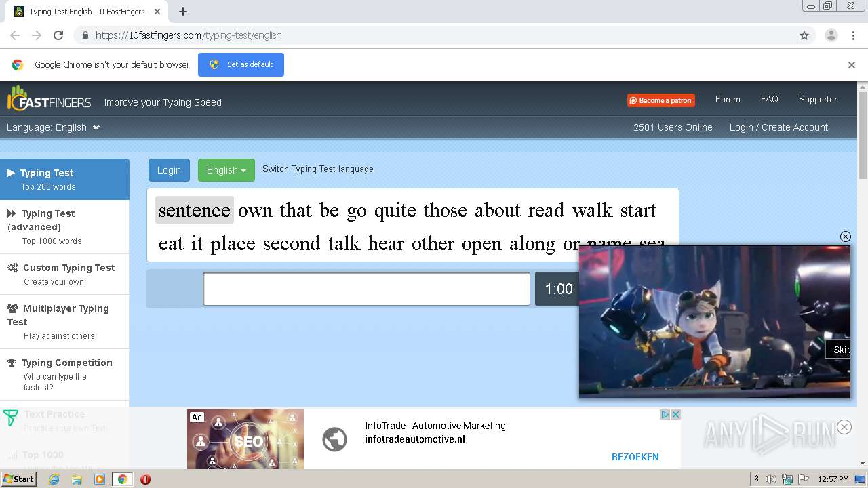The height and width of the screenshot is (488, 868).
Task: Open Chrome menu three dots
Action: (852, 35)
